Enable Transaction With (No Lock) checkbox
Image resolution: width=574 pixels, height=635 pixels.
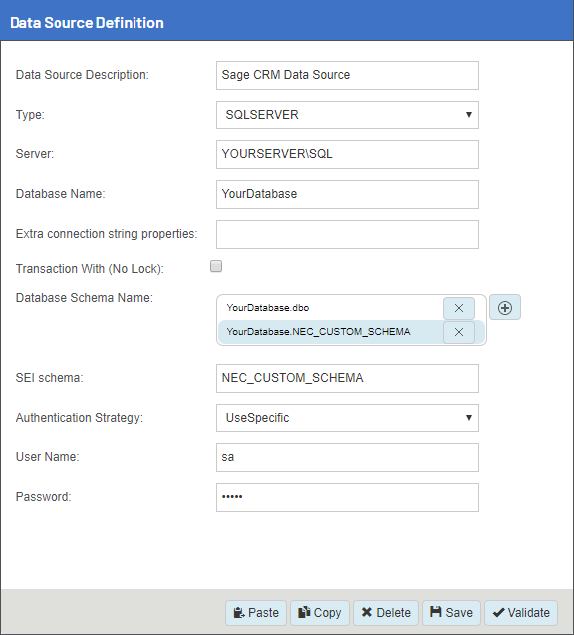216,266
